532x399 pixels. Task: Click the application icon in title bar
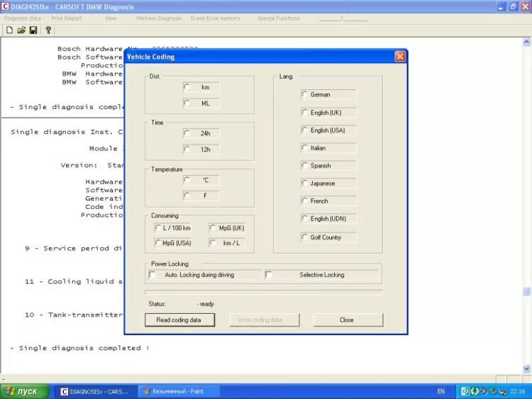[x=5, y=6]
